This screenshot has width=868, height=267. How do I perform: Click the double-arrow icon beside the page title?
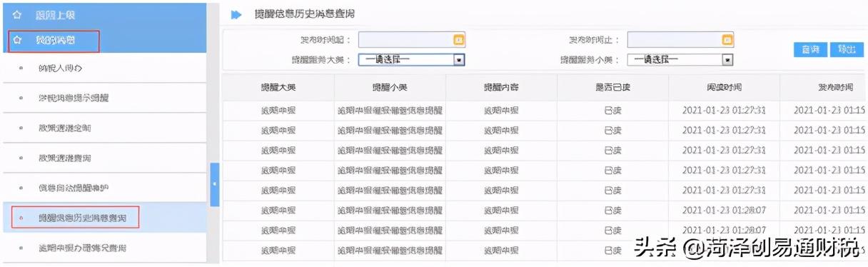coord(236,14)
